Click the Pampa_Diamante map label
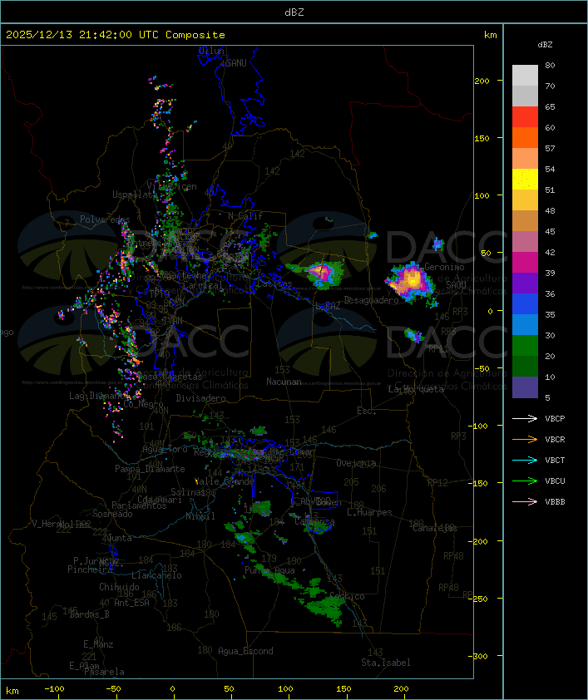 click(150, 469)
